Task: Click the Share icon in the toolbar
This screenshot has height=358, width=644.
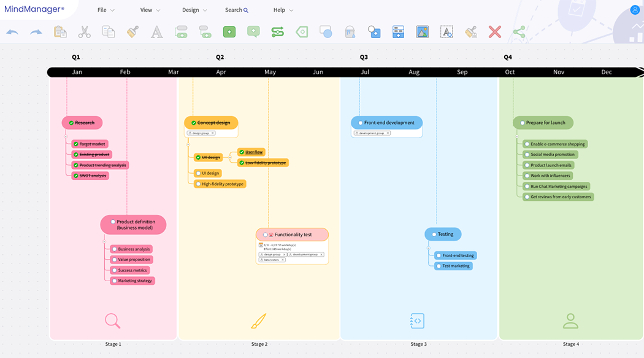Action: point(518,31)
